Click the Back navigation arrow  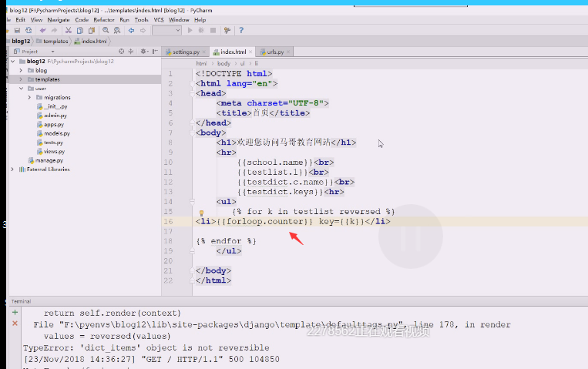pos(131,30)
